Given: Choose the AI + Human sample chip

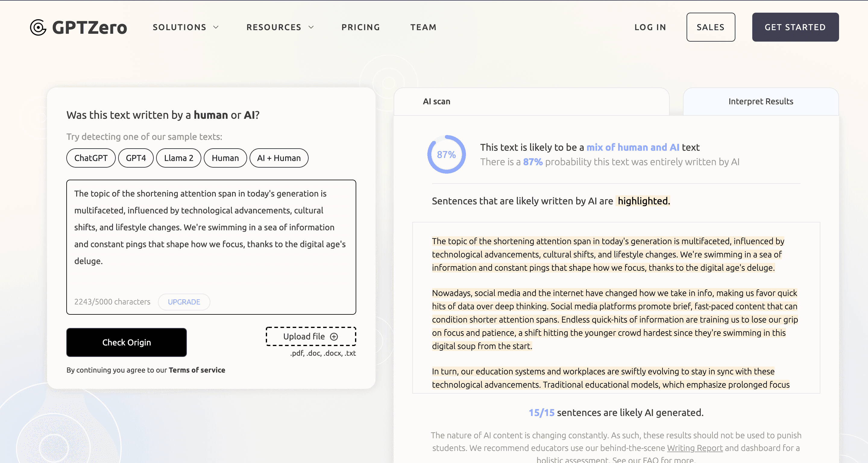Looking at the screenshot, I should coord(279,158).
